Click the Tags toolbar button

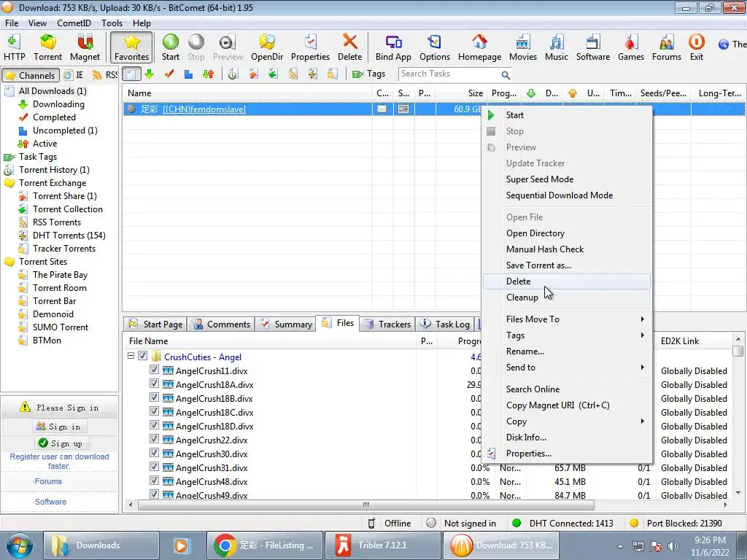368,74
